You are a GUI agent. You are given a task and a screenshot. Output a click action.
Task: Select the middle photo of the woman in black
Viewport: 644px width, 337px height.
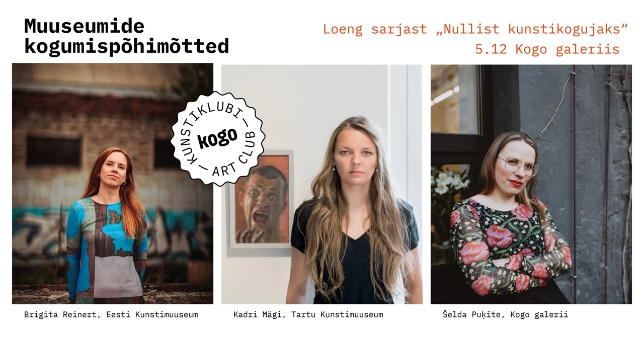[322, 184]
